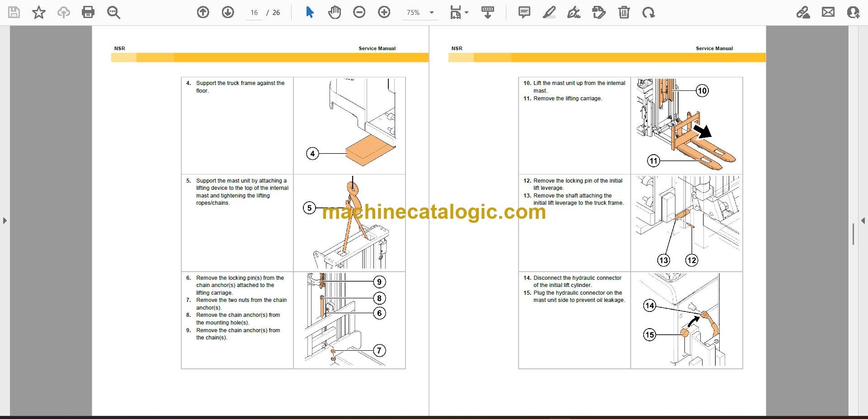The height and width of the screenshot is (419, 868).
Task: Send the file by email with the envelope icon
Action: pyautogui.click(x=828, y=13)
